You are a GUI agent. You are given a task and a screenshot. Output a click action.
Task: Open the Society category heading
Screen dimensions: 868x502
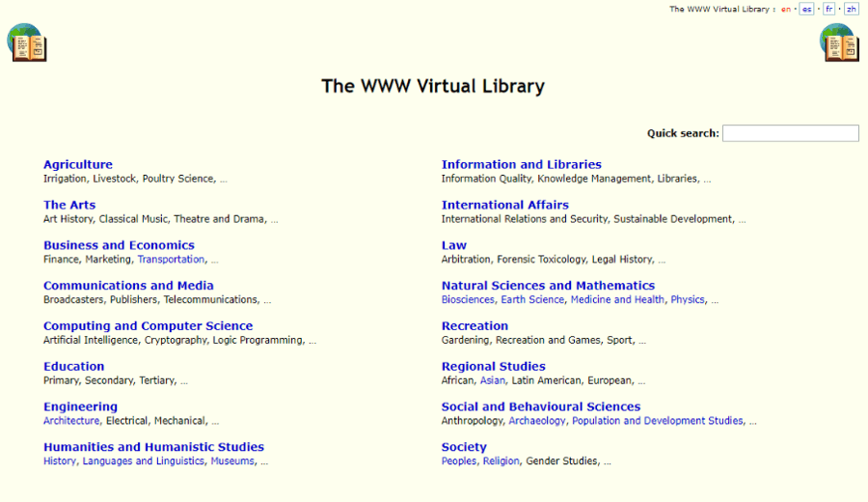(x=464, y=447)
